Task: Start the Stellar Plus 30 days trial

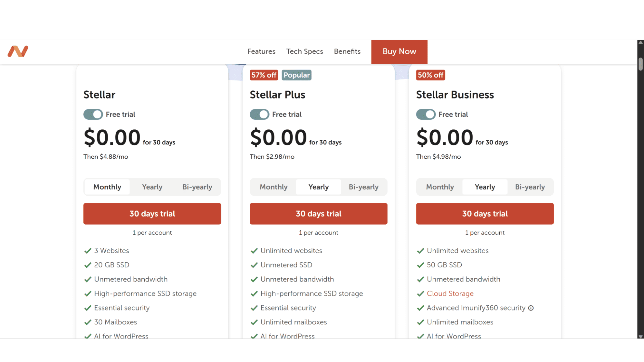Action: [x=318, y=214]
